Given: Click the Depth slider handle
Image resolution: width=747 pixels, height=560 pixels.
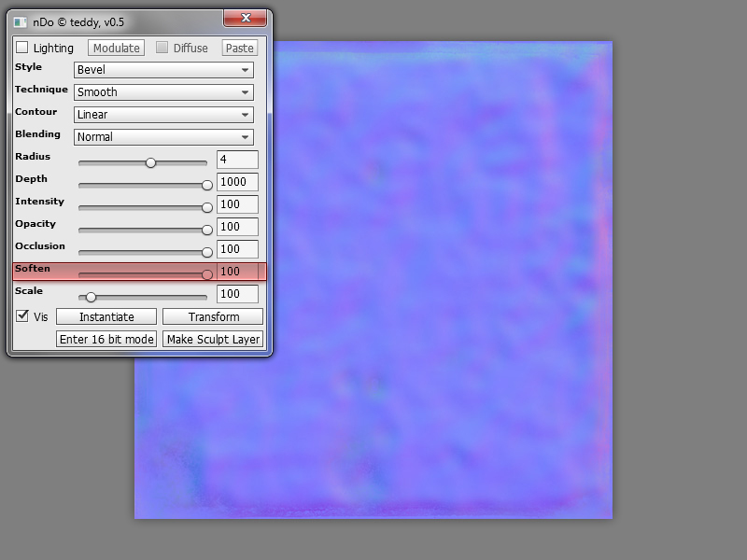Looking at the screenshot, I should [206, 185].
